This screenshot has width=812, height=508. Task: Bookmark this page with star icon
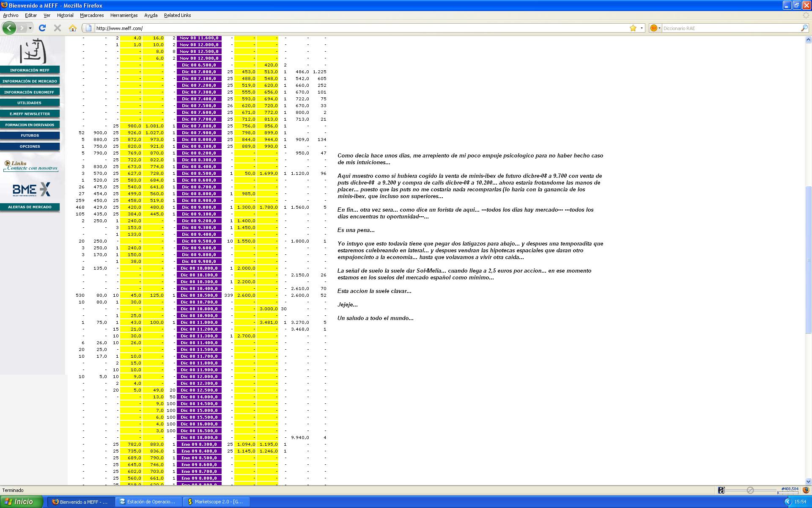[633, 28]
